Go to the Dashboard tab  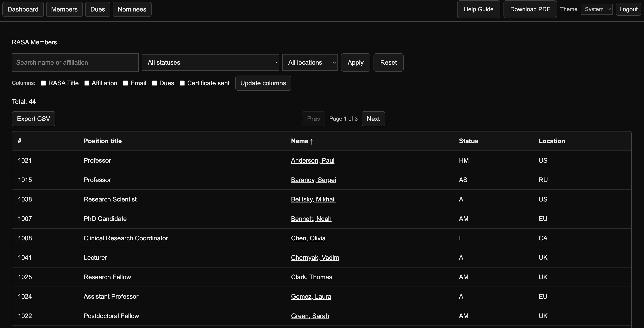click(x=23, y=9)
